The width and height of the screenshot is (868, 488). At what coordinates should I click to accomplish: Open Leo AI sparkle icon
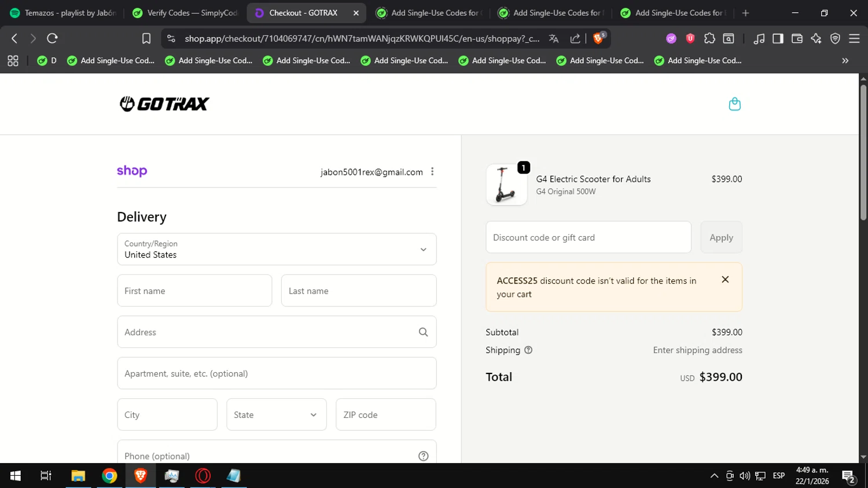(x=816, y=38)
